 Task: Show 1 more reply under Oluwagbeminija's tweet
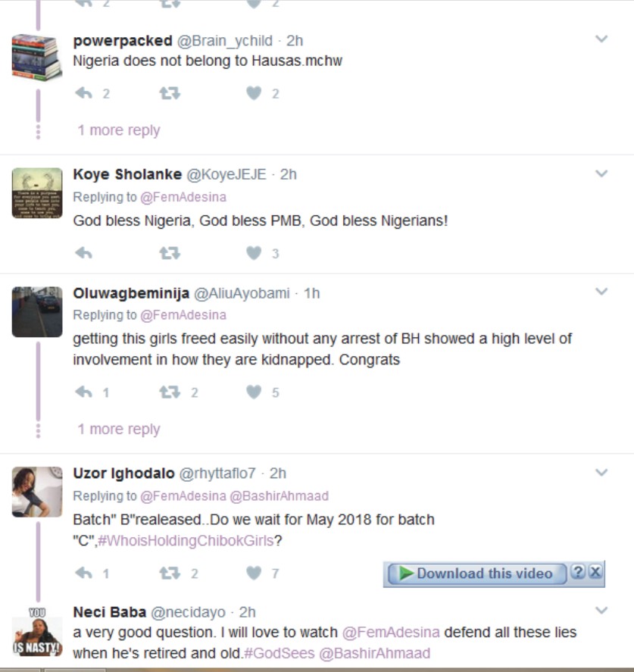click(119, 430)
